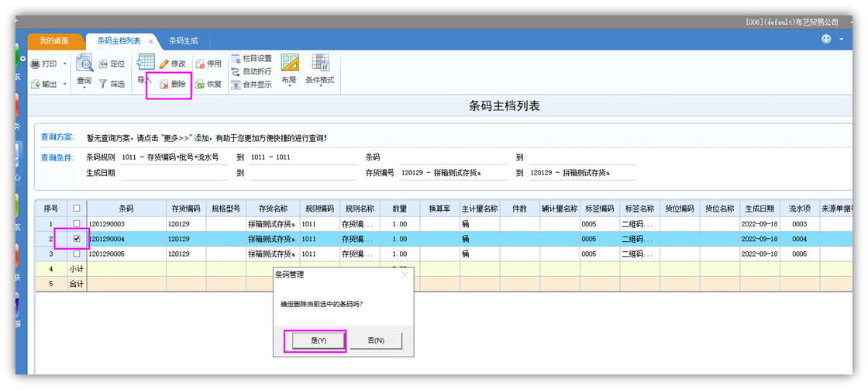Check the box for barcode 1201290005

click(x=77, y=254)
